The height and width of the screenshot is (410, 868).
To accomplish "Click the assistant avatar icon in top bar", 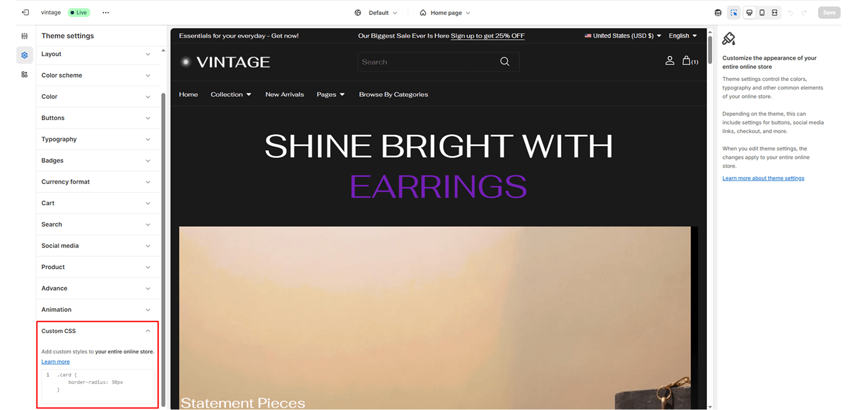I will coord(718,13).
